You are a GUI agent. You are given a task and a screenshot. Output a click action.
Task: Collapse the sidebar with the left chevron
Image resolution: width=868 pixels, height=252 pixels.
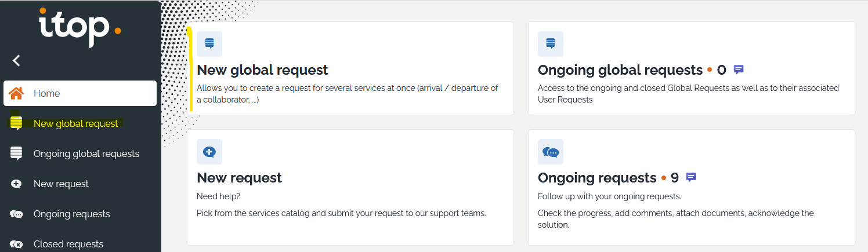(16, 60)
